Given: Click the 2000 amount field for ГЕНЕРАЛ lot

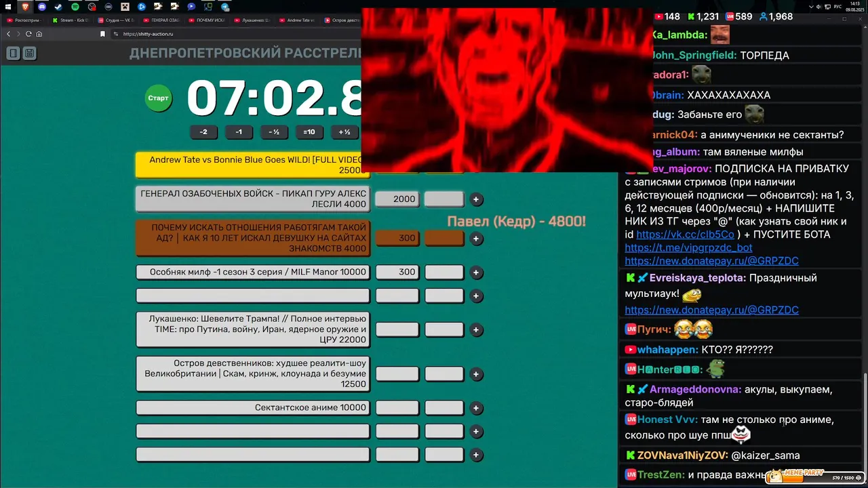Looking at the screenshot, I should point(397,199).
